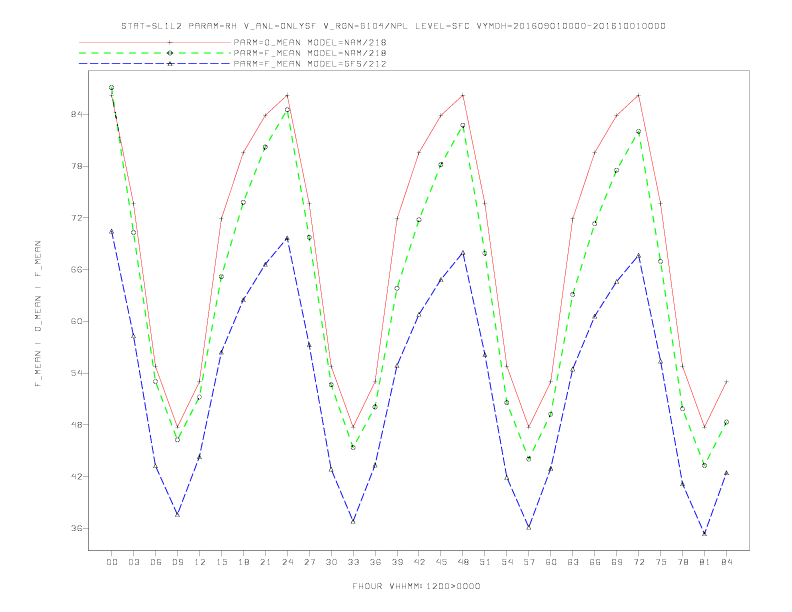The image size is (792, 612).
Task: Click x-axis forecast hour label 21
Action: [265, 562]
